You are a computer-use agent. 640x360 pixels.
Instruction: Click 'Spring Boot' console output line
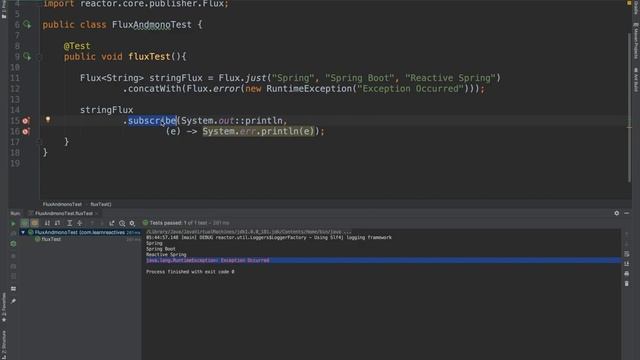point(161,249)
